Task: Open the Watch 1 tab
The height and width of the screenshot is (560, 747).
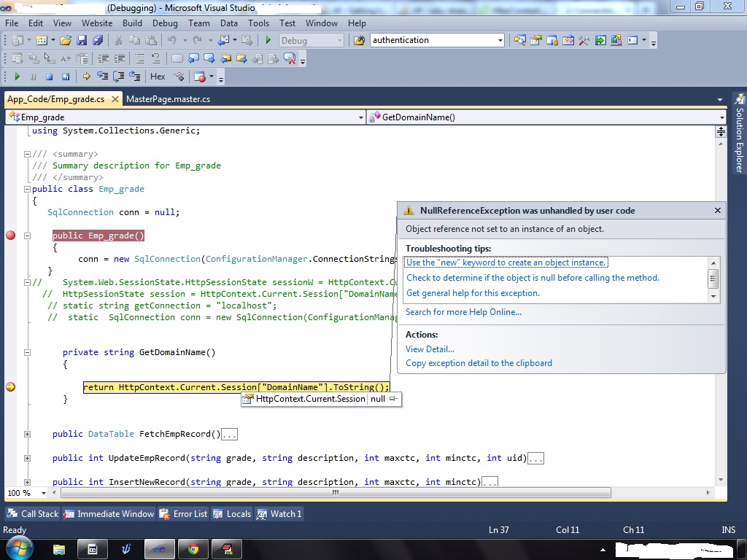Action: click(x=279, y=514)
